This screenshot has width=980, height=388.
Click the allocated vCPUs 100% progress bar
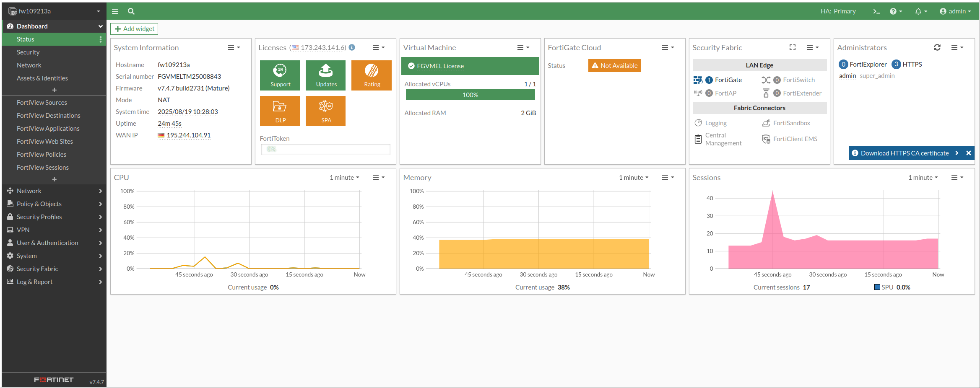coord(470,95)
